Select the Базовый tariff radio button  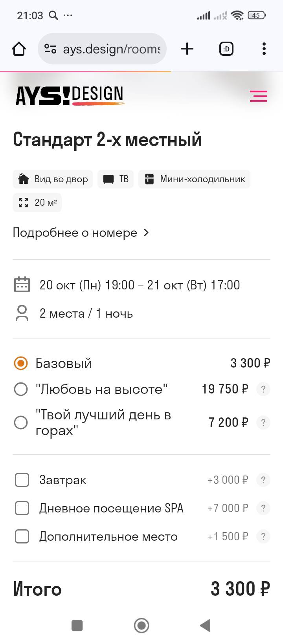(x=21, y=363)
